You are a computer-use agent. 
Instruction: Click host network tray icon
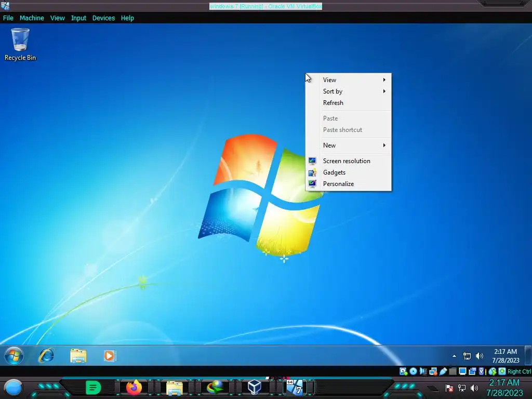462,388
